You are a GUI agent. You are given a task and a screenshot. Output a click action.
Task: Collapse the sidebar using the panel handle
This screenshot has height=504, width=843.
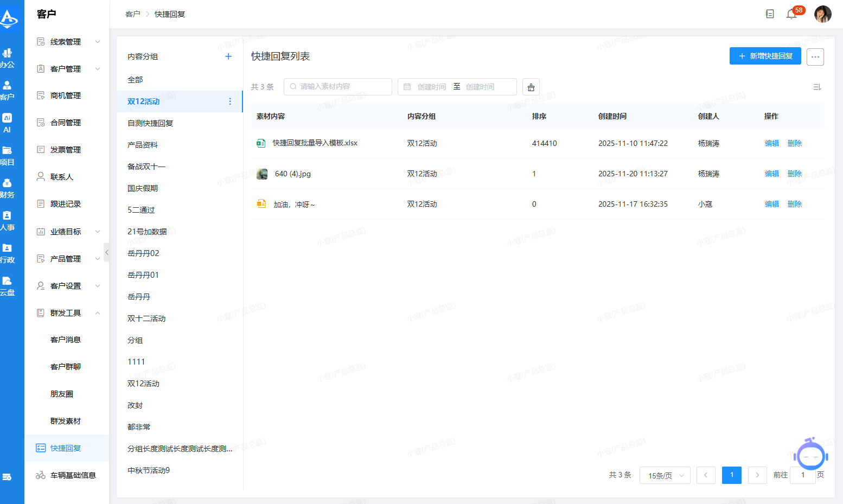coord(107,252)
